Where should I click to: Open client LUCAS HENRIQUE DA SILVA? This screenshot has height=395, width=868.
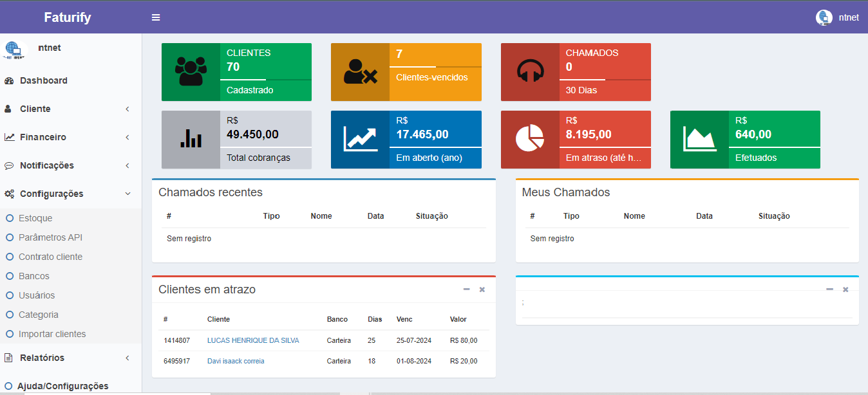253,340
